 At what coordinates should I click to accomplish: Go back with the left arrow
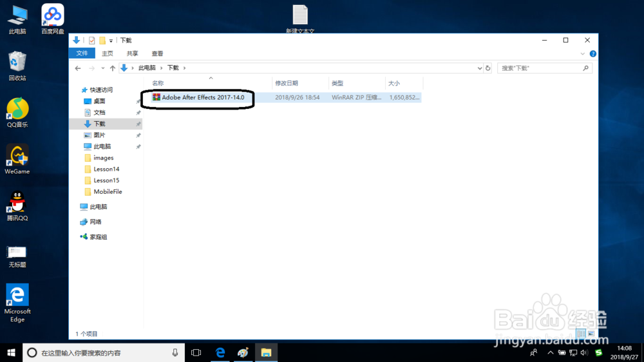click(78, 68)
